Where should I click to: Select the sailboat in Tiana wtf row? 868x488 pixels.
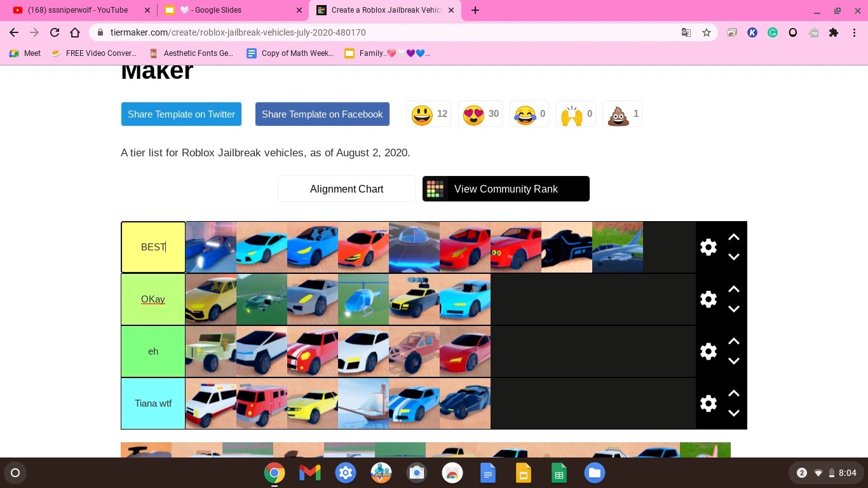click(x=363, y=403)
